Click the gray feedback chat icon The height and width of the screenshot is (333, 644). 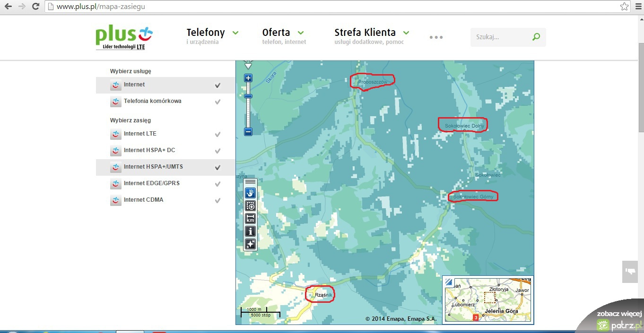coord(630,271)
